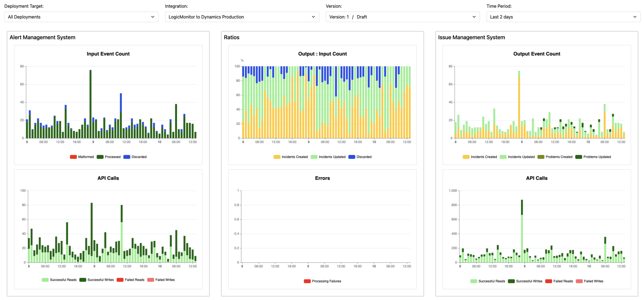Select the Alert Management System panel header

click(x=42, y=37)
